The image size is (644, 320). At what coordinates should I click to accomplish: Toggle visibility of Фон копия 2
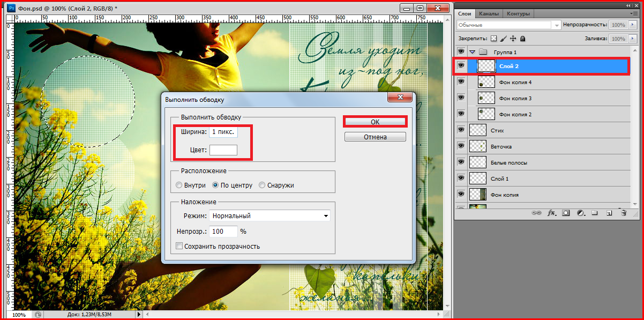pos(461,114)
